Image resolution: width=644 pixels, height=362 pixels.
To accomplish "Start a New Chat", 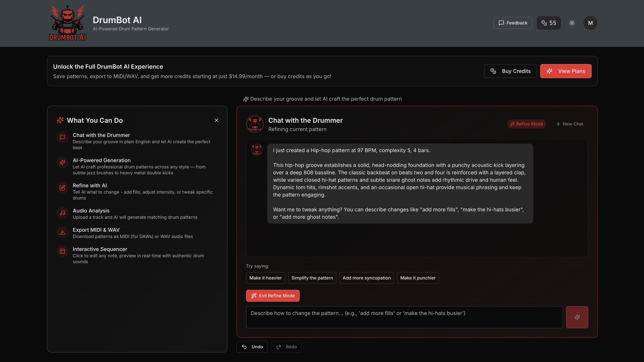I will pyautogui.click(x=570, y=124).
